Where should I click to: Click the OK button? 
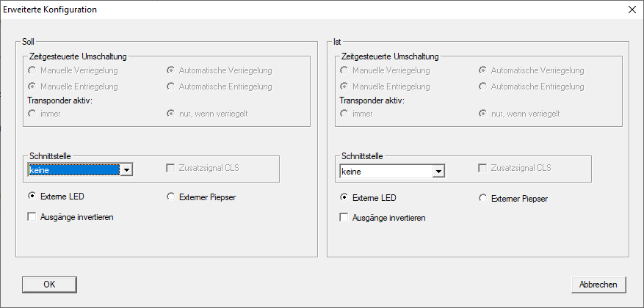point(49,284)
